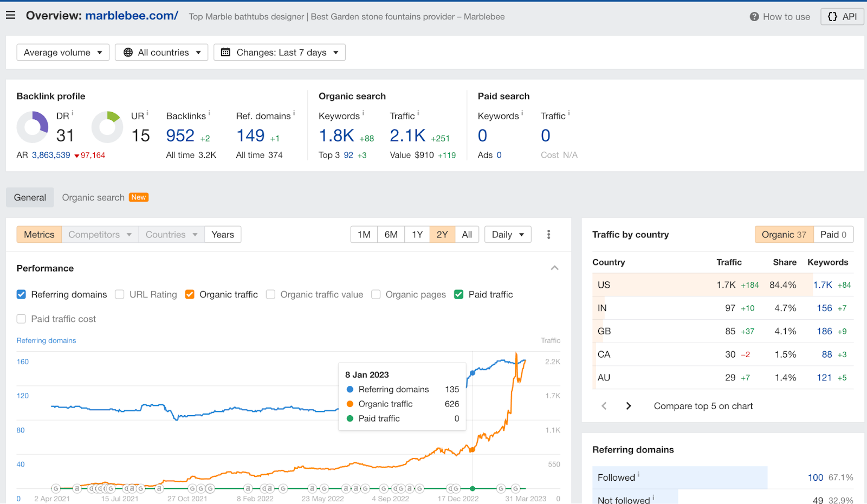Screen dimensions: 867x504
Task: Enable the URL Rating checkbox
Action: (120, 294)
